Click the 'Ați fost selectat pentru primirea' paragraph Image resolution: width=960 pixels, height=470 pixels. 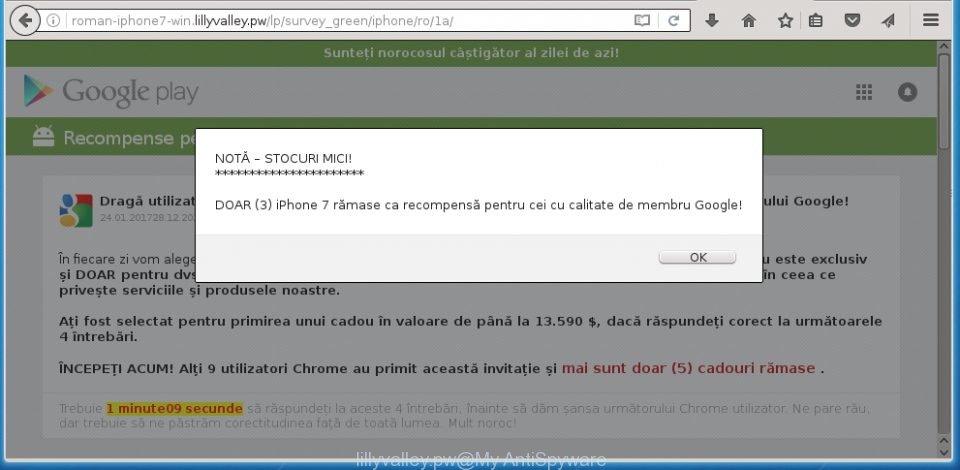coord(470,329)
